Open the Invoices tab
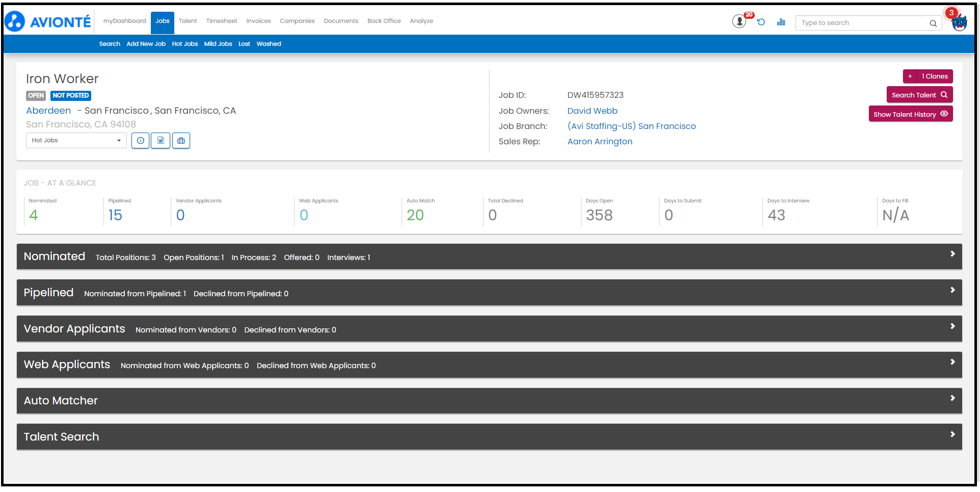Image resolution: width=980 pixels, height=492 pixels. point(258,21)
